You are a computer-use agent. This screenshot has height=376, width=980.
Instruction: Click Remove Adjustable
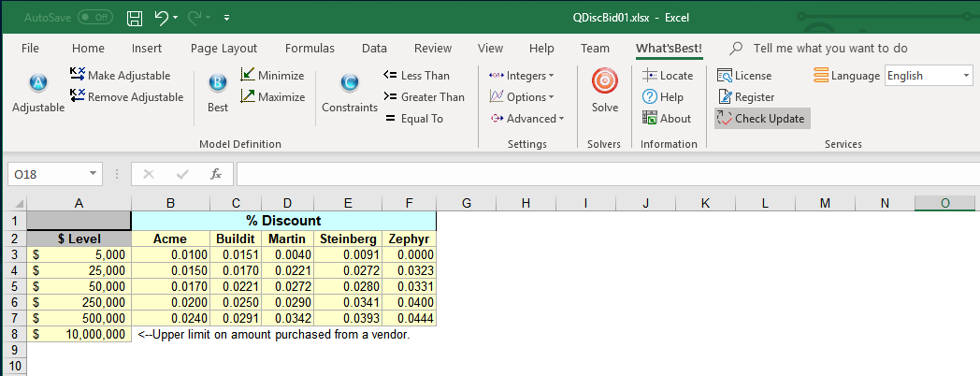(x=127, y=97)
